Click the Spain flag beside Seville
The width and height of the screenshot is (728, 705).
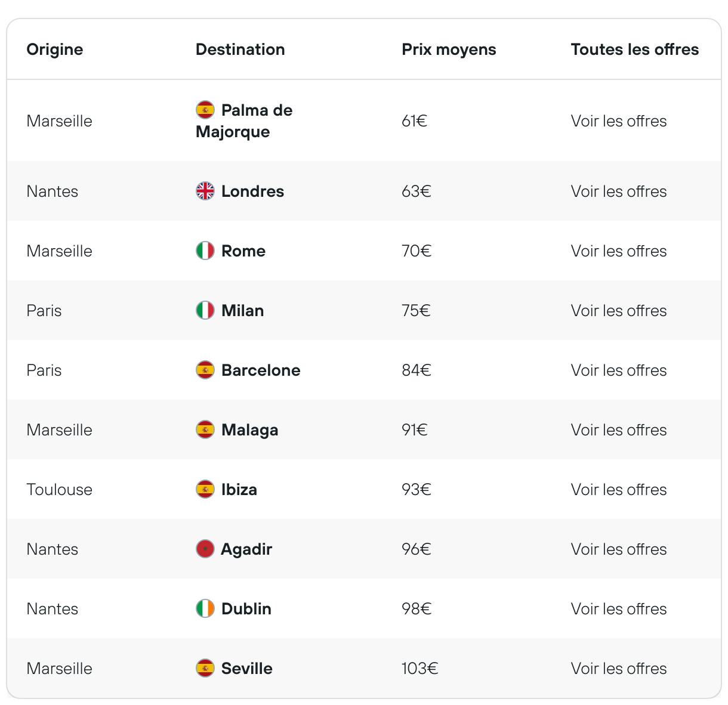click(205, 668)
